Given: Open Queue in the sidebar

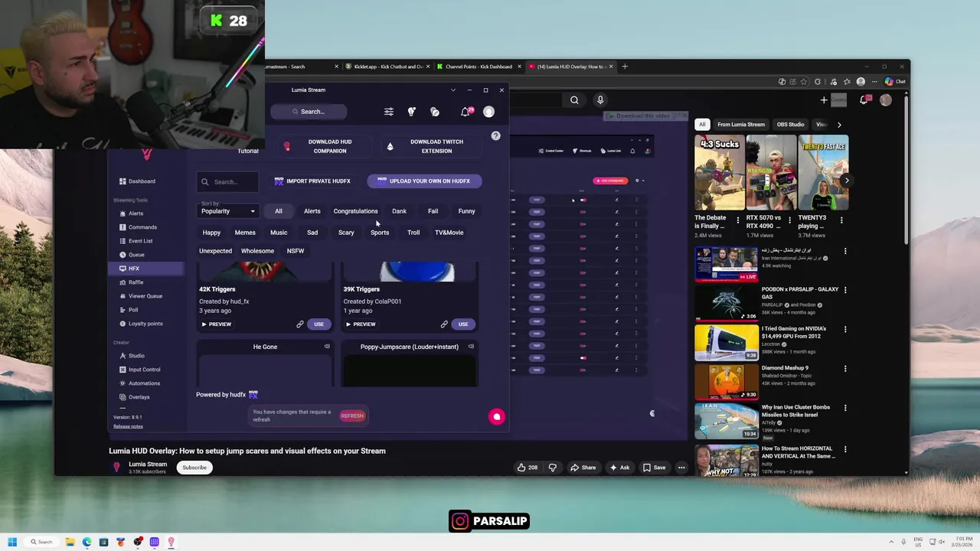Looking at the screenshot, I should point(132,255).
